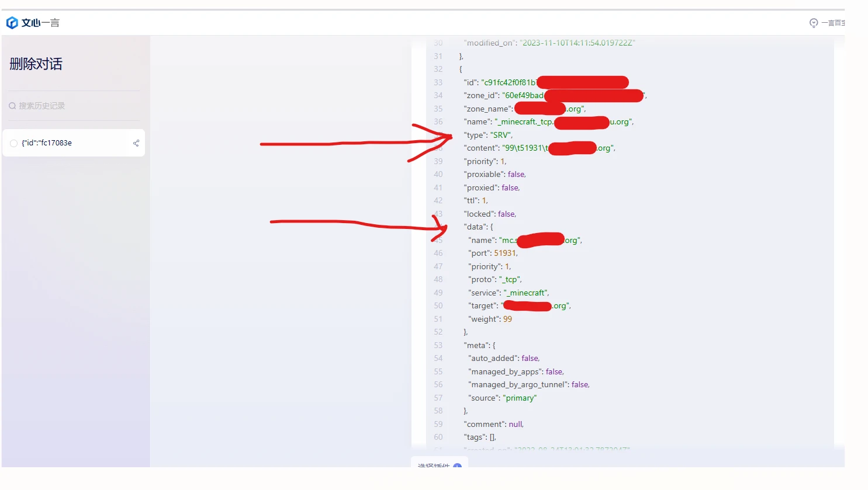Viewport: 868px width, 490px height.
Task: Focus the 搜索历史记录 search field
Action: 74,106
